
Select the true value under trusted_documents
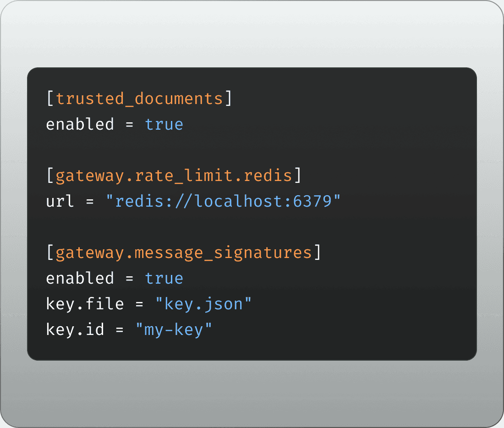click(x=164, y=124)
